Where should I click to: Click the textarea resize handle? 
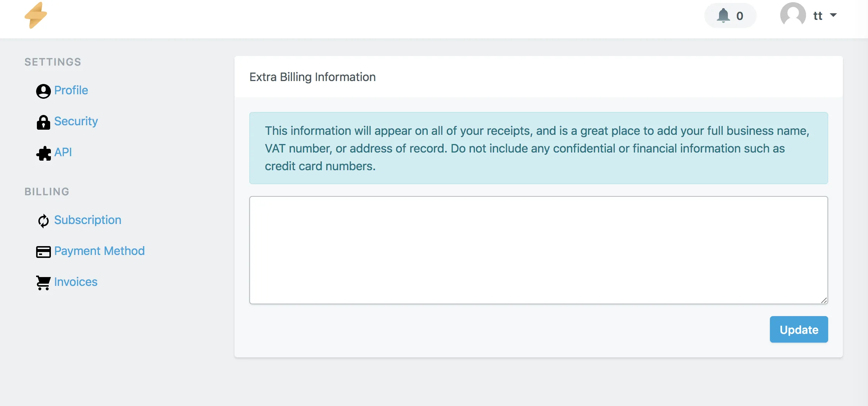click(x=824, y=300)
